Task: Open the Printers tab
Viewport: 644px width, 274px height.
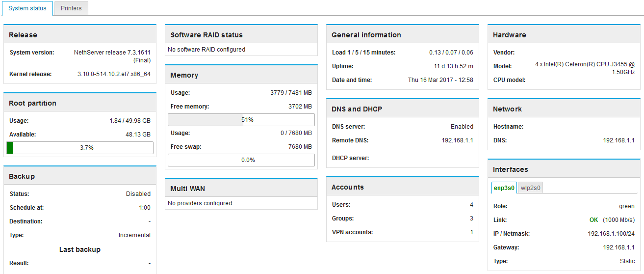Action: click(x=71, y=8)
